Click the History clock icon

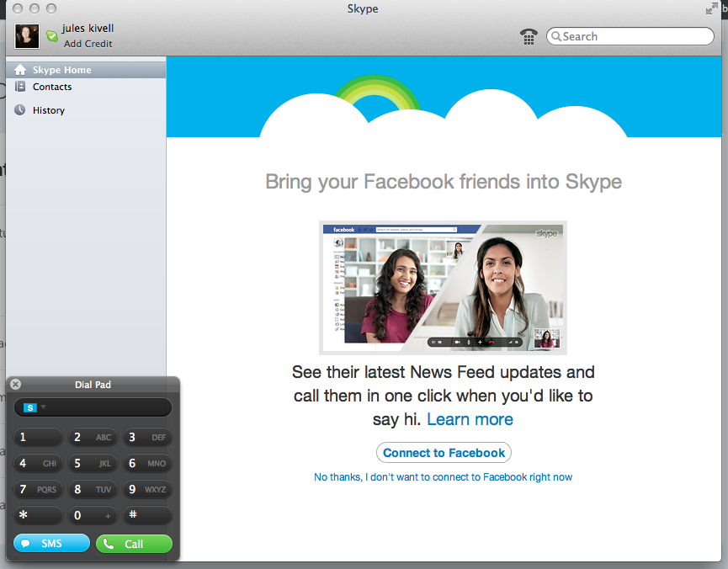(20, 110)
